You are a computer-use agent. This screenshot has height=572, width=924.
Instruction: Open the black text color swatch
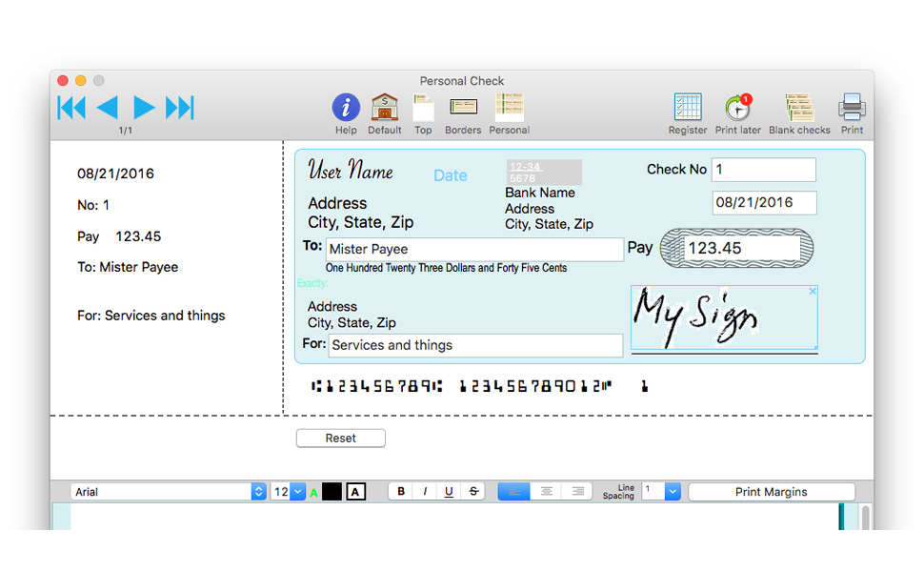[331, 492]
